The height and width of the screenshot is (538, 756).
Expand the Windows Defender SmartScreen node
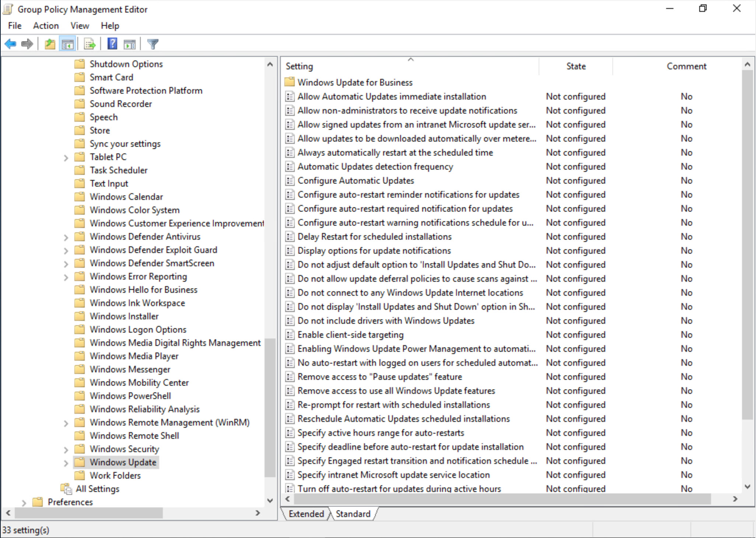click(66, 264)
